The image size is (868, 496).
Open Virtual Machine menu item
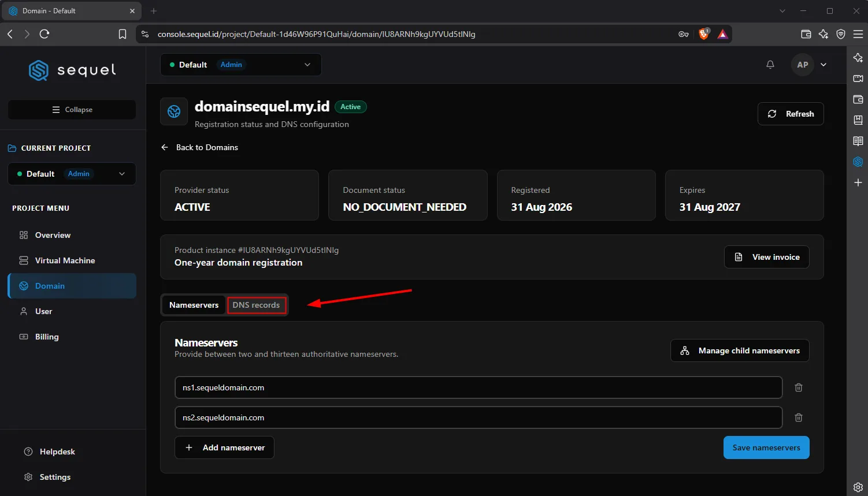[x=72, y=260]
